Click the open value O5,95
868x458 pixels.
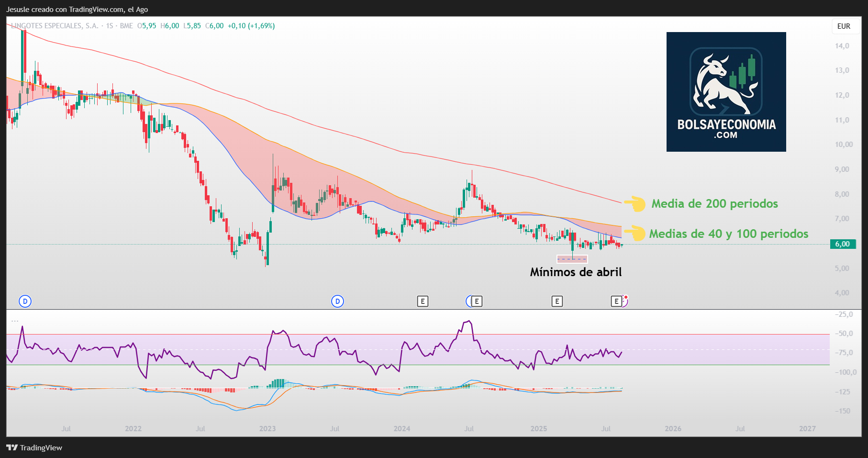(x=147, y=26)
